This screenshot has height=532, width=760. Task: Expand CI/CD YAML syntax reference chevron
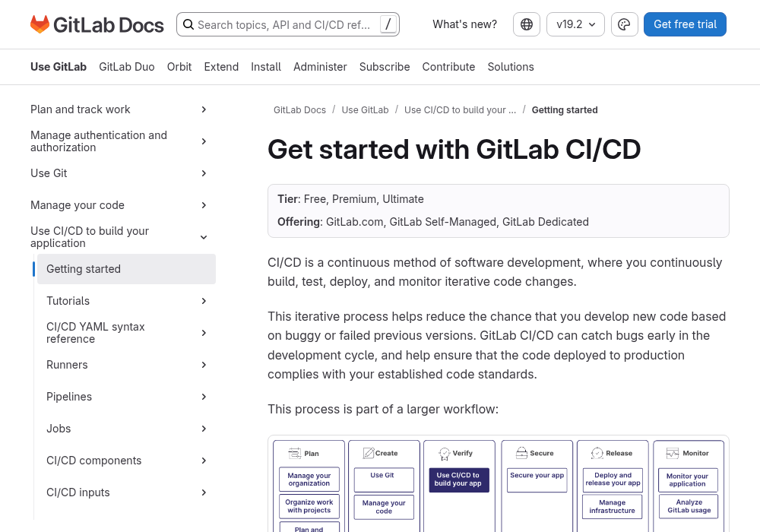click(x=204, y=333)
